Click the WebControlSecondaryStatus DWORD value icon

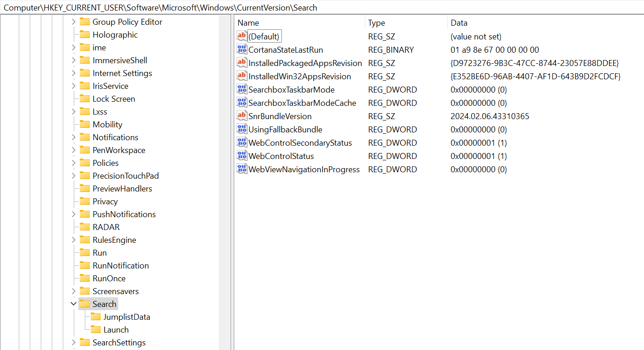click(x=242, y=142)
